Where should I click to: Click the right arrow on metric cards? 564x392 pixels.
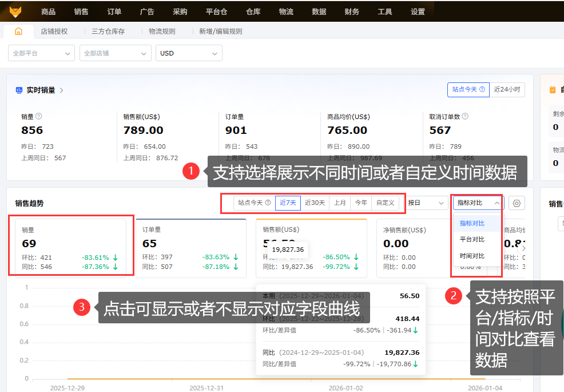[x=524, y=248]
